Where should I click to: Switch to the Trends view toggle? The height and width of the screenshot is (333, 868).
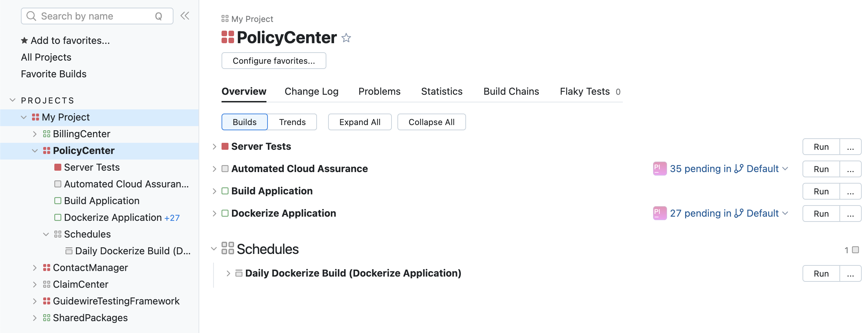[x=292, y=122]
